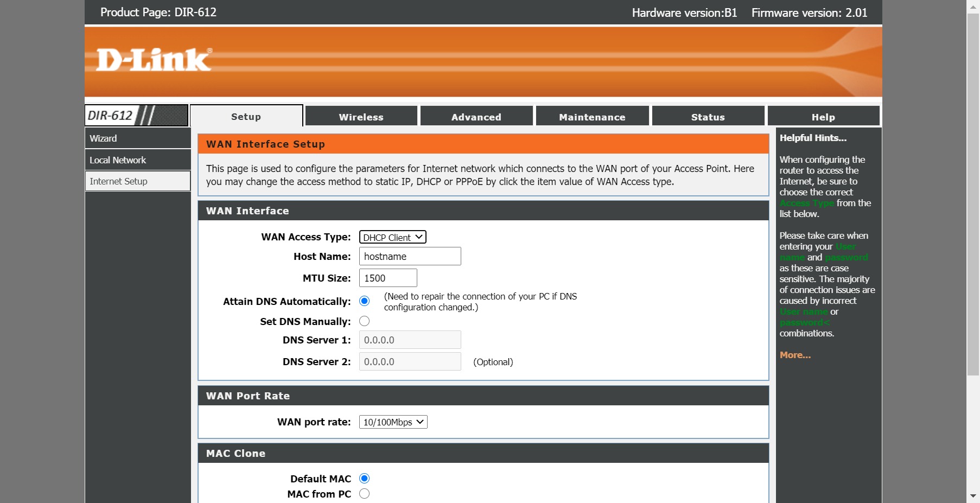Open Wizard in the left sidebar

click(138, 138)
